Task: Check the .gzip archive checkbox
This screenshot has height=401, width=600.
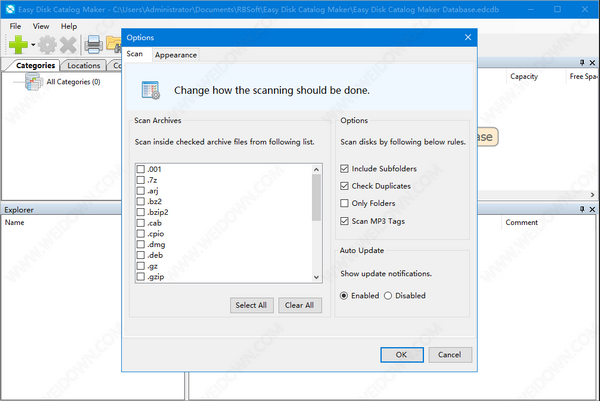Action: tap(141, 276)
